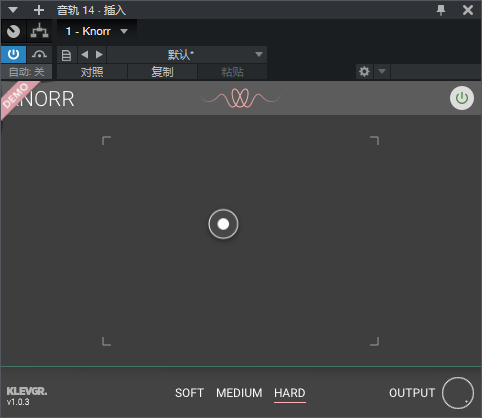Toggle the bypass arc icon

click(x=39, y=54)
